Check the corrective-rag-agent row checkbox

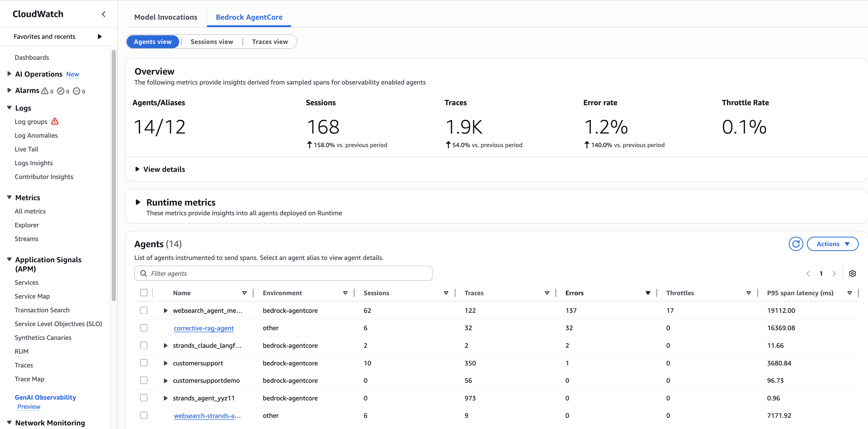(144, 328)
